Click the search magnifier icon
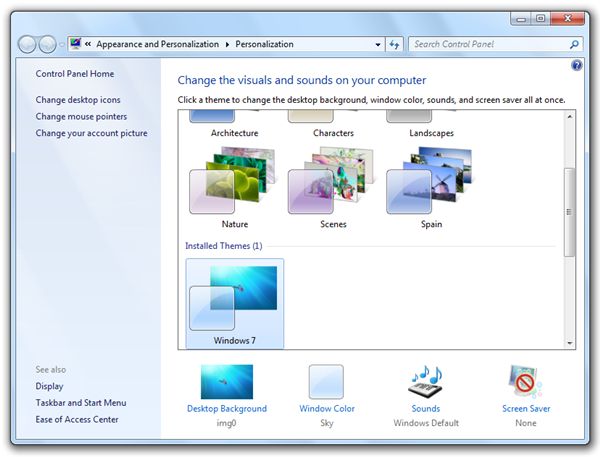Image resolution: width=600 pixels, height=457 pixels. pyautogui.click(x=574, y=45)
